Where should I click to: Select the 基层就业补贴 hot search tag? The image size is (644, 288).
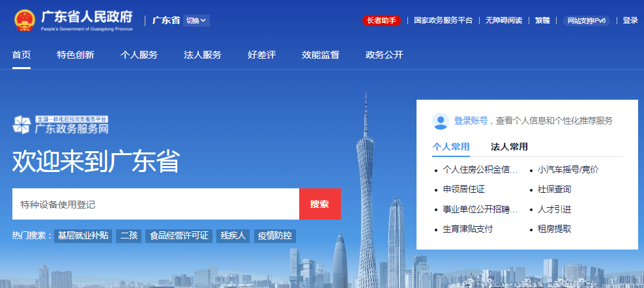tap(83, 236)
